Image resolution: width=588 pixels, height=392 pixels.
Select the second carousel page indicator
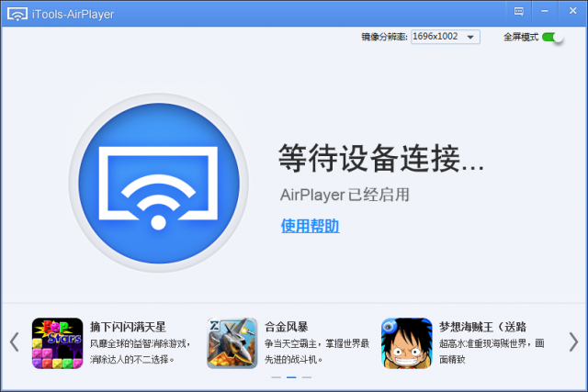(291, 377)
